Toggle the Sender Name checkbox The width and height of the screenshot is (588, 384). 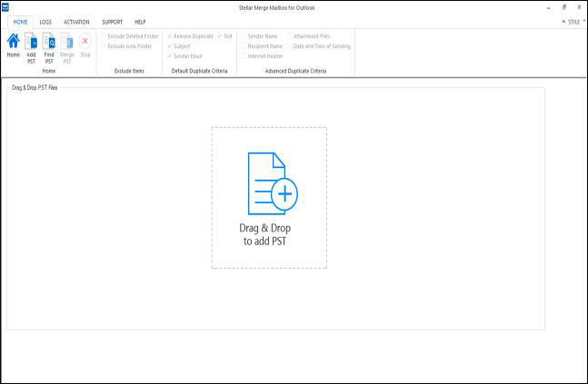(x=244, y=36)
